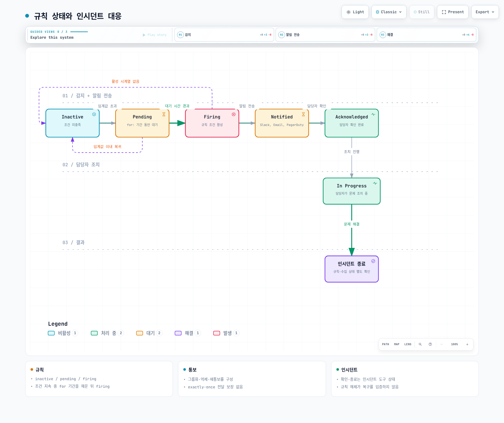Switch to MAP mode

[x=397, y=344]
